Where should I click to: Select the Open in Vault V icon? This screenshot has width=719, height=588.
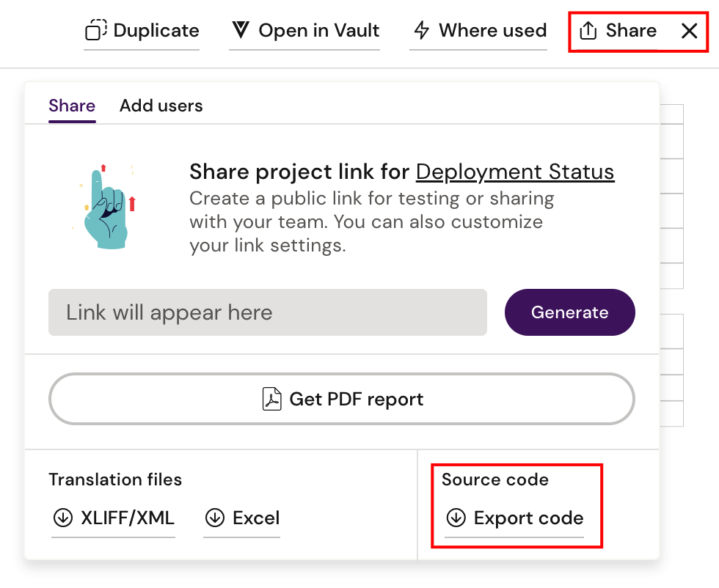(x=240, y=30)
